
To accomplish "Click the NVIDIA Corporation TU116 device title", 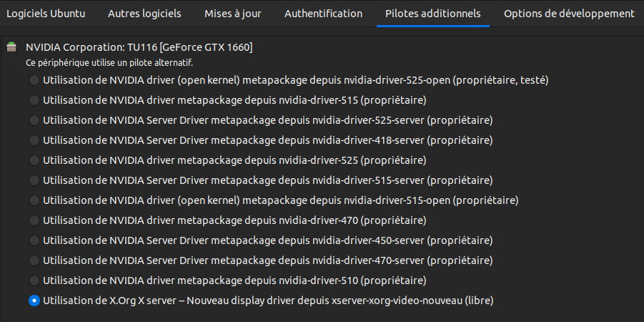I will tap(139, 48).
